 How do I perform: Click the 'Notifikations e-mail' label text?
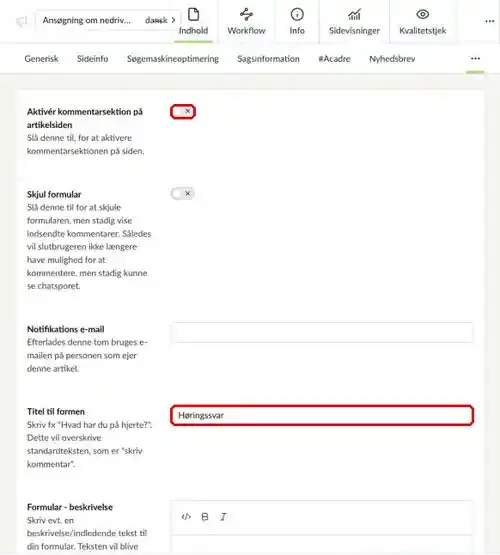[x=65, y=329]
